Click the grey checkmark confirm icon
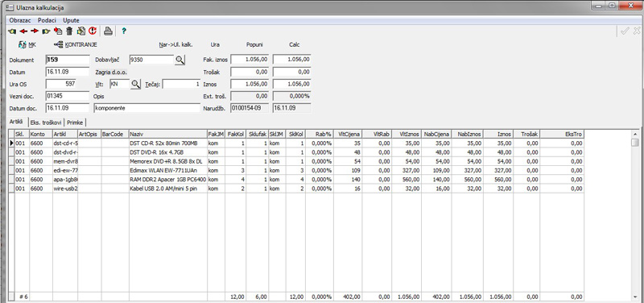The height and width of the screenshot is (303, 644). tap(625, 31)
